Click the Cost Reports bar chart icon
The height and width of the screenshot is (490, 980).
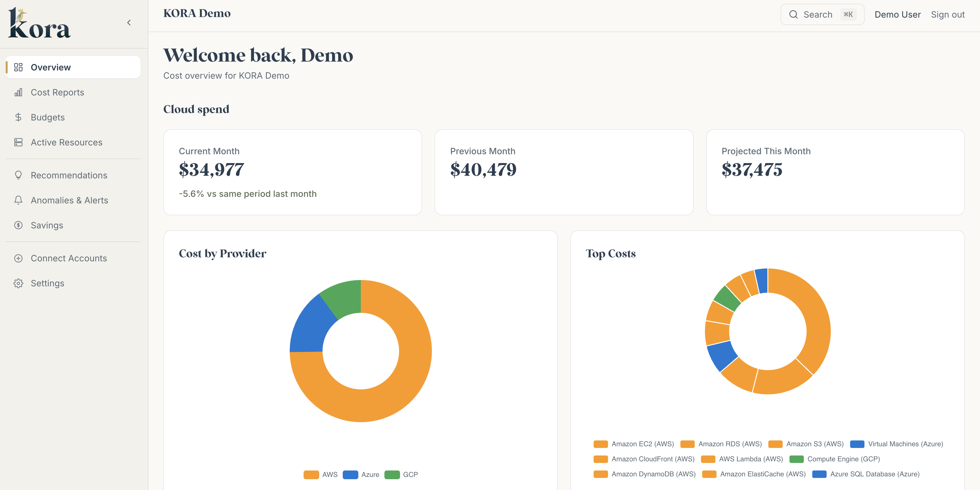click(18, 92)
